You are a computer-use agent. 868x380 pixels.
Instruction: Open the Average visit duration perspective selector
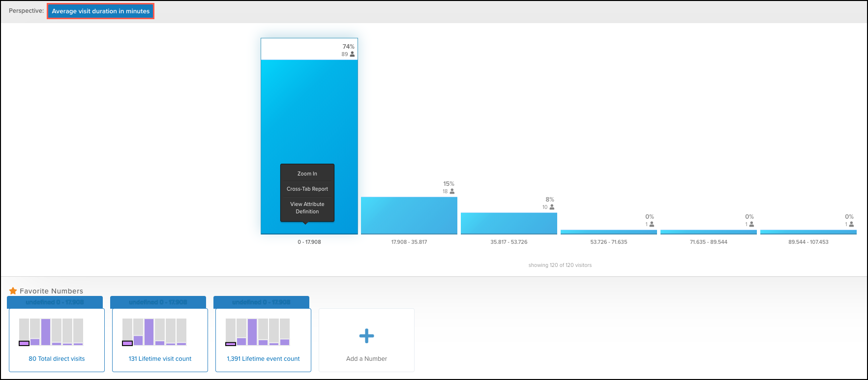tap(101, 11)
